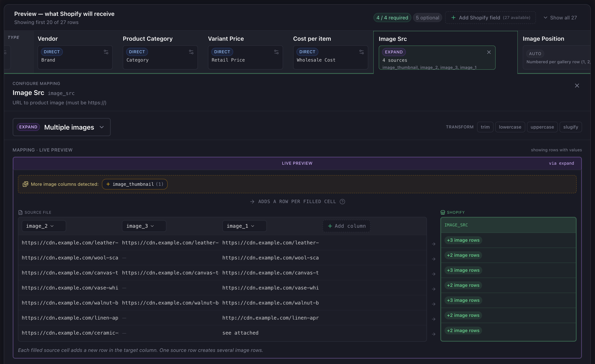This screenshot has height=364, width=595.
Task: Click 'via expand' label in live preview
Action: (x=561, y=163)
